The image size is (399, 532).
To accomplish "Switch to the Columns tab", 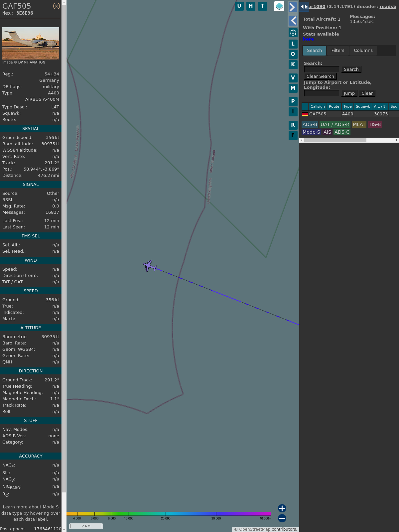I will [363, 51].
